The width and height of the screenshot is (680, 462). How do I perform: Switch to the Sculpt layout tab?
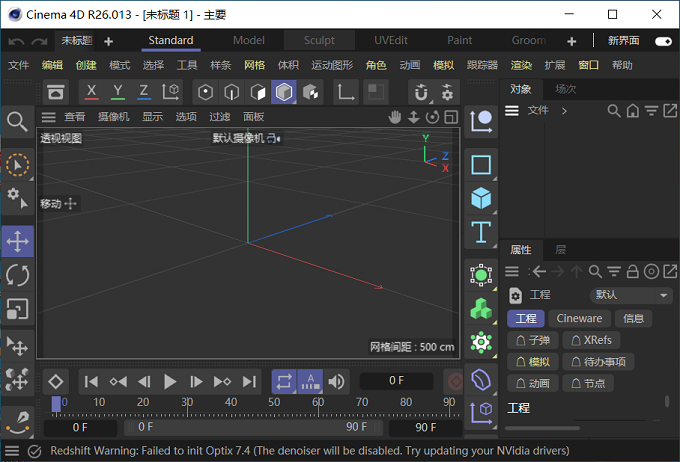[319, 40]
